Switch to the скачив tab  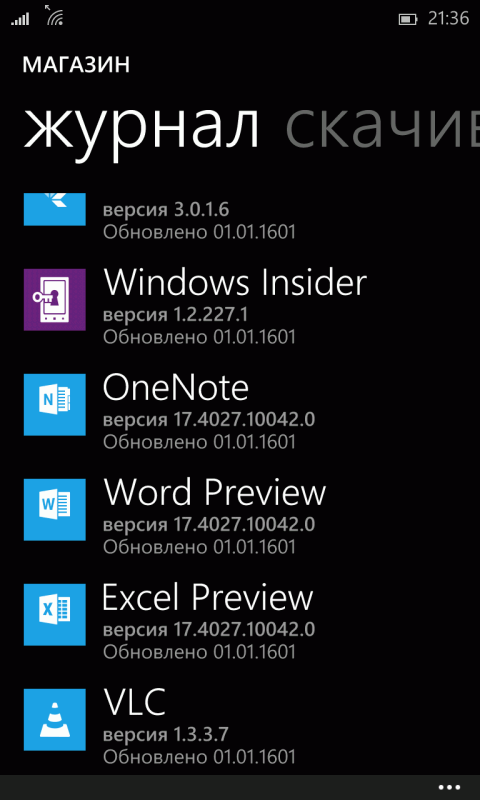[x=383, y=128]
